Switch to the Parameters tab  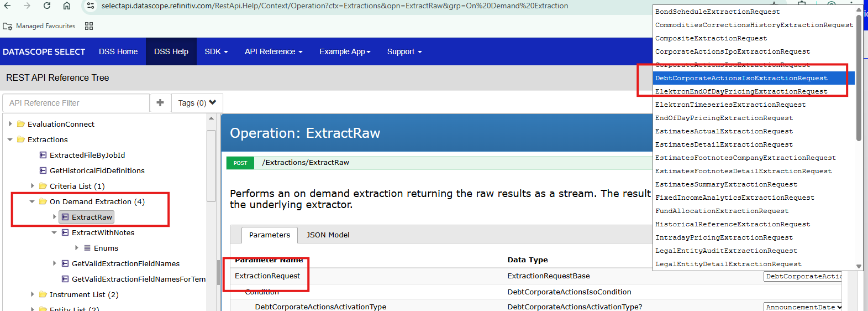pos(270,235)
